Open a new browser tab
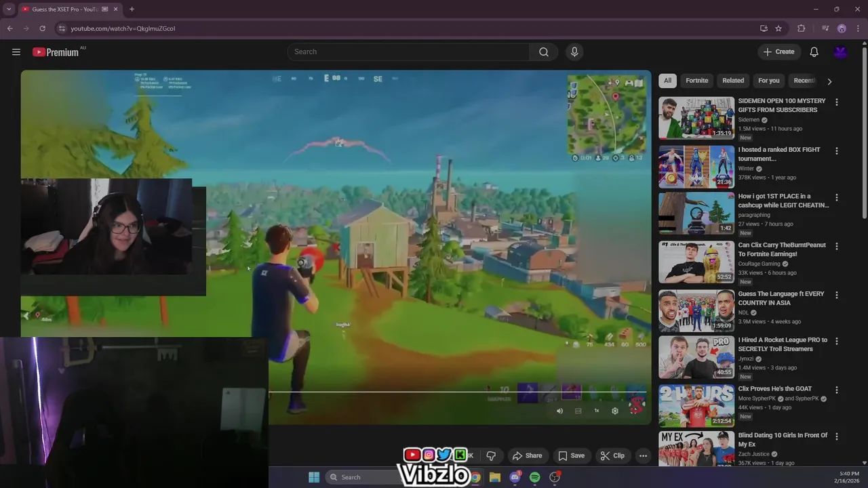868x488 pixels. pyautogui.click(x=132, y=9)
